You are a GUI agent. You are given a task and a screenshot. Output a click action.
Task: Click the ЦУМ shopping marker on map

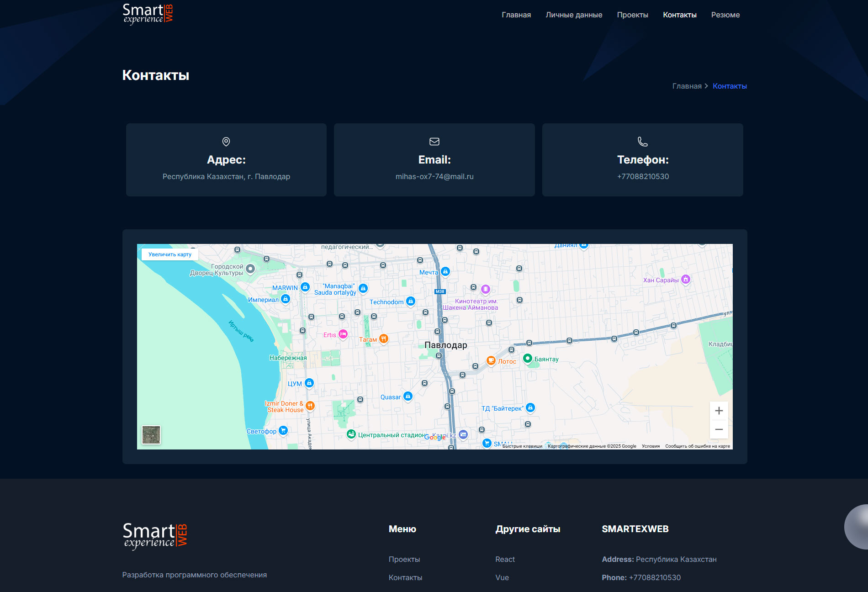tap(309, 383)
